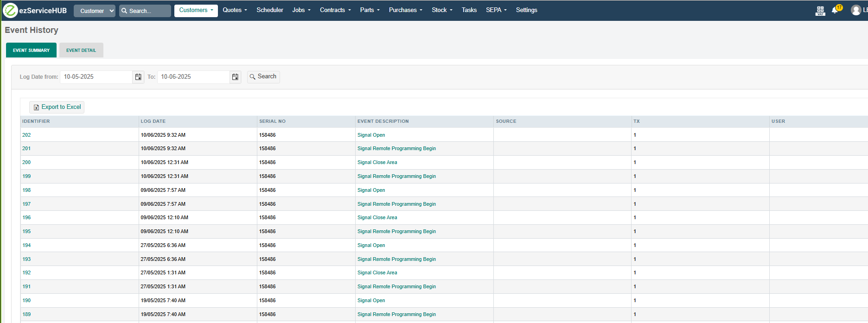Expand the Customers menu
The height and width of the screenshot is (323, 868).
coord(196,10)
